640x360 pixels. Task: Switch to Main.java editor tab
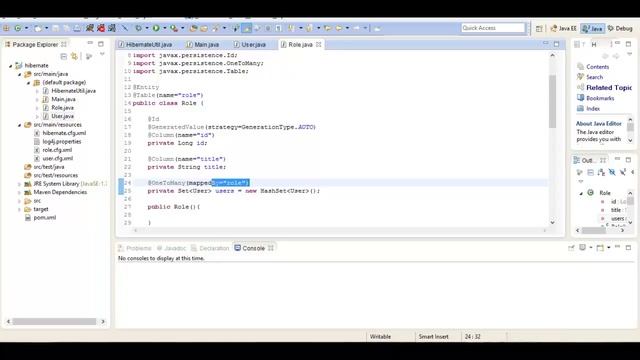pyautogui.click(x=203, y=44)
